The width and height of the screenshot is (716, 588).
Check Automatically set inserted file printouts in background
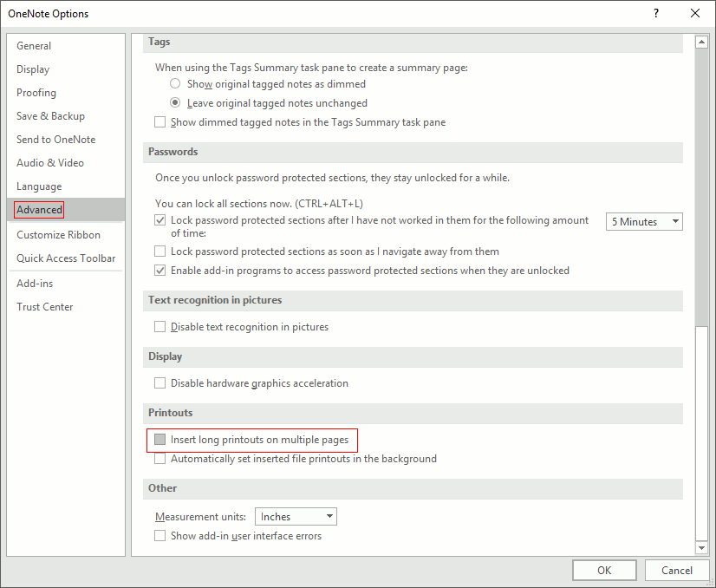pos(159,459)
